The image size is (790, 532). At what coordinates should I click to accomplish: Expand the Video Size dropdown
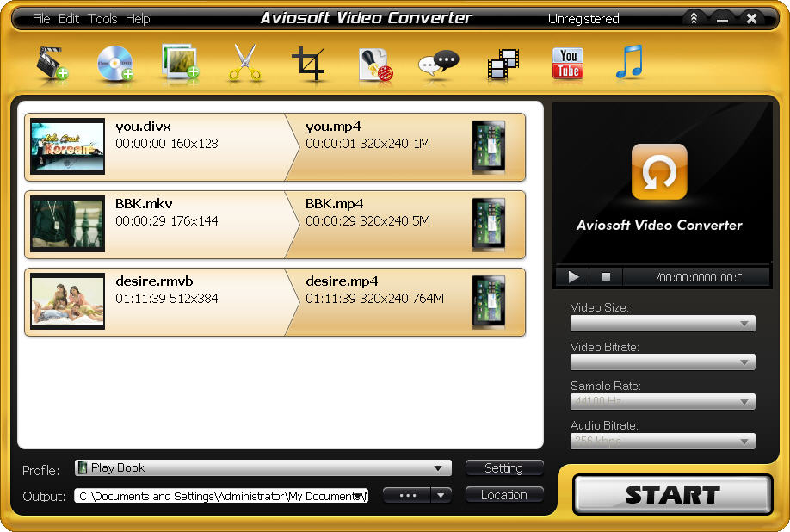pyautogui.click(x=663, y=324)
